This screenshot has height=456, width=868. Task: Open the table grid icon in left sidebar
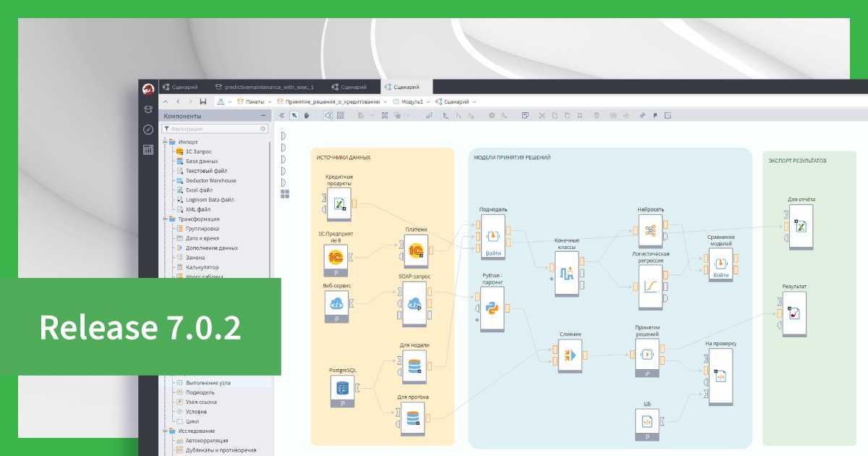(x=148, y=150)
